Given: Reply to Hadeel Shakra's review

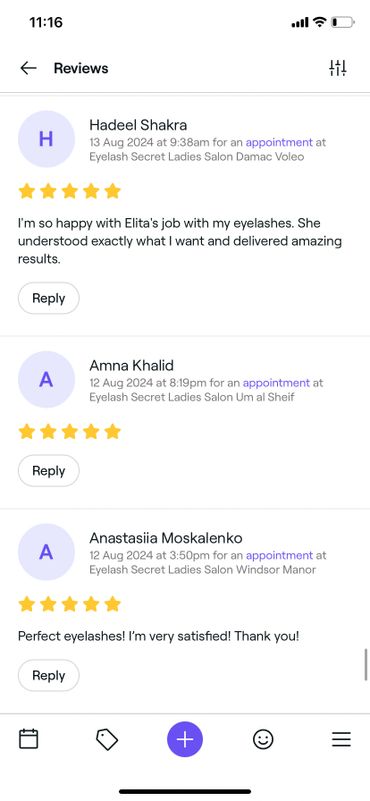Looking at the screenshot, I should [49, 298].
